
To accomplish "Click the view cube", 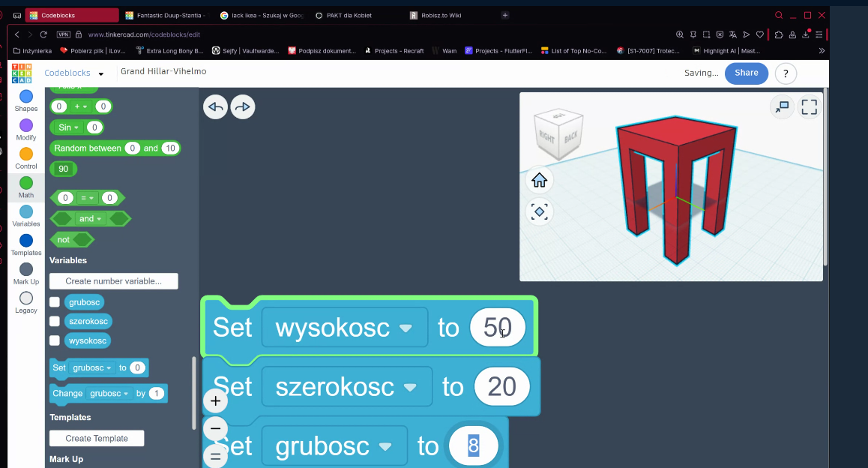I will pyautogui.click(x=558, y=133).
